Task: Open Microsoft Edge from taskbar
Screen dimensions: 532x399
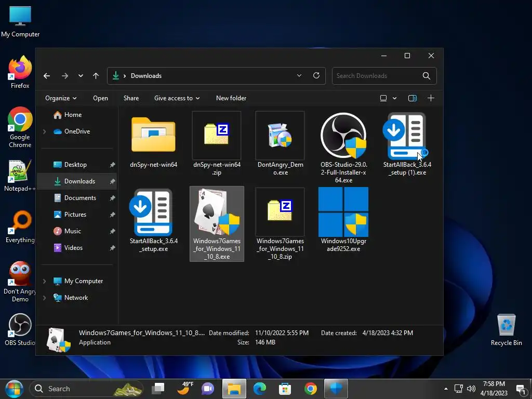Action: click(x=260, y=389)
